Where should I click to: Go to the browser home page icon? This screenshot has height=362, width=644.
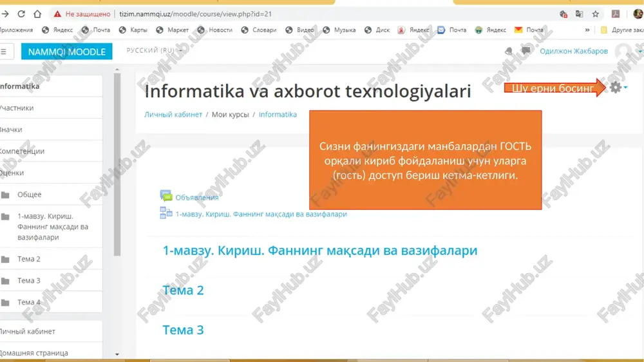click(x=37, y=14)
